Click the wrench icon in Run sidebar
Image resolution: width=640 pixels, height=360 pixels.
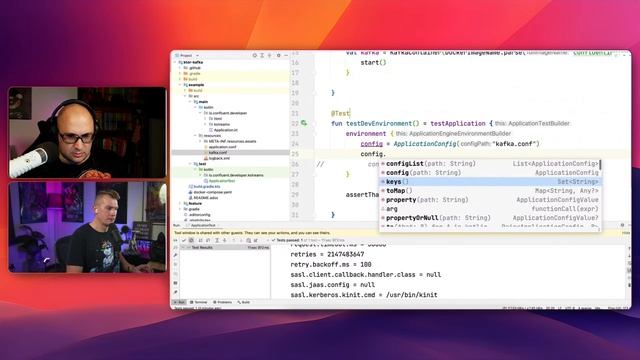176,255
